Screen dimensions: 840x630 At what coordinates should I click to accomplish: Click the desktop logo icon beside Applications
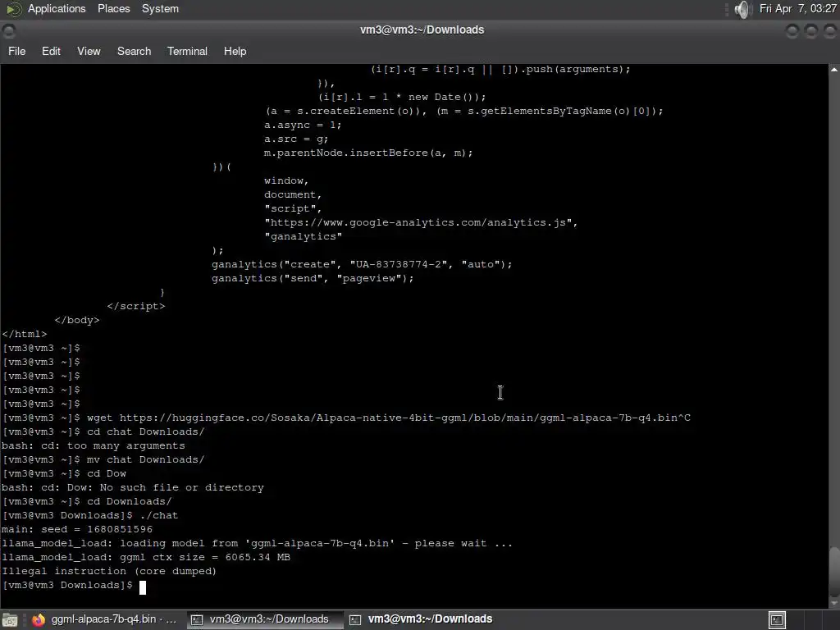point(13,8)
